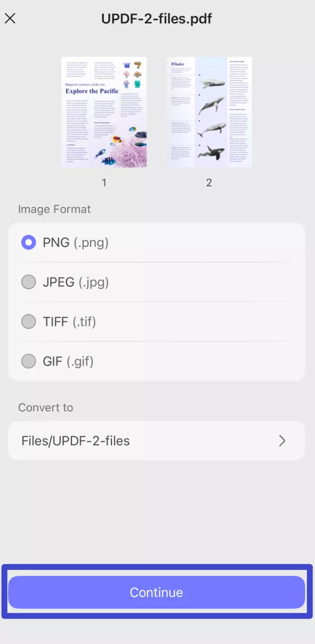The width and height of the screenshot is (315, 644).
Task: Expand the Files/UPDF-2-files destination chevron
Action: coord(282,440)
